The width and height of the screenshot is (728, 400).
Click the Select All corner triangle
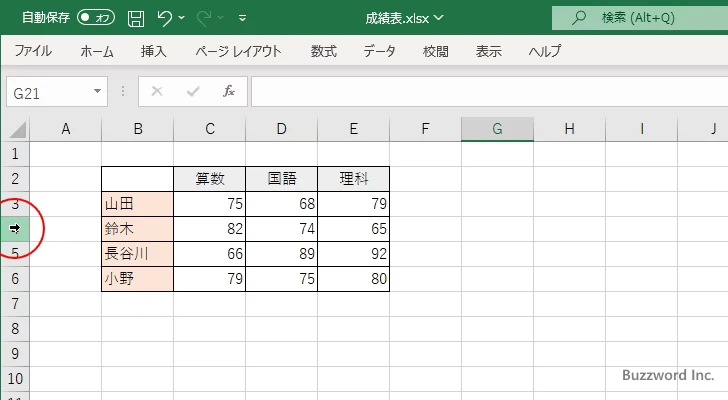click(17, 129)
